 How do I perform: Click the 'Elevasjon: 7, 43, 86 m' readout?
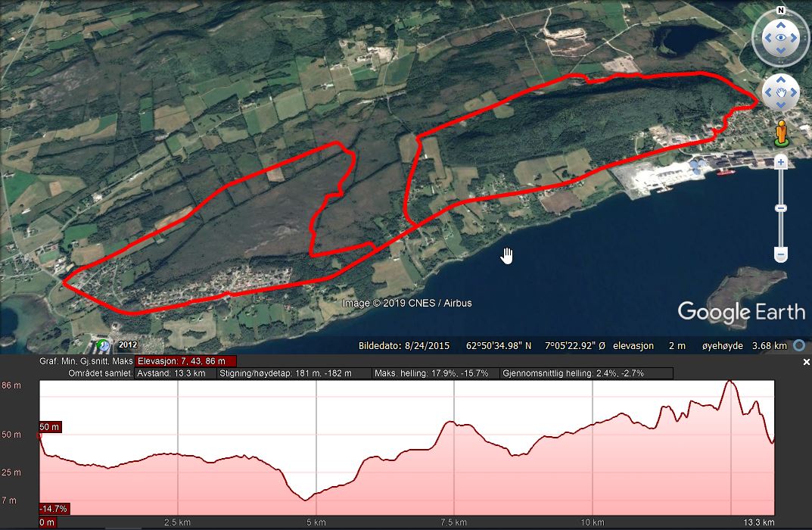pyautogui.click(x=185, y=361)
